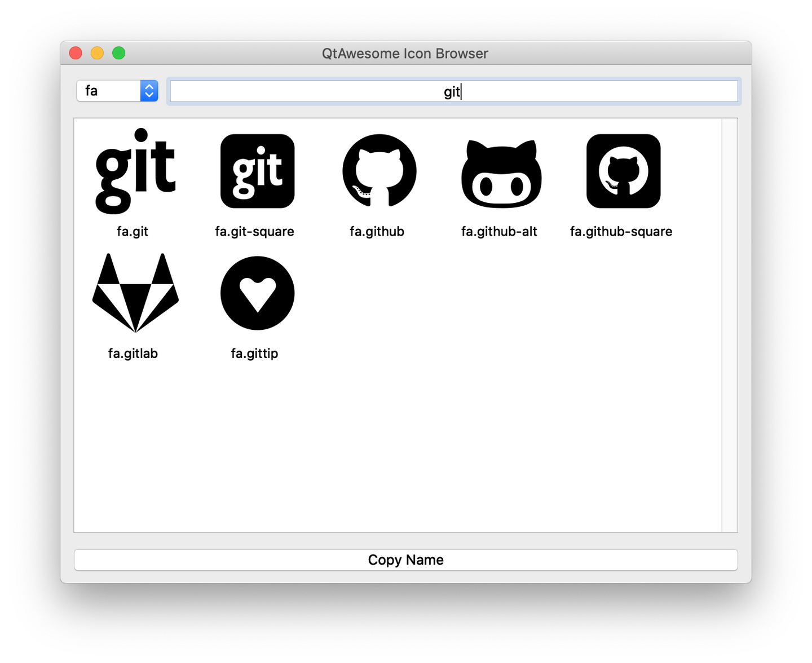Pick the github-square icon

click(x=623, y=171)
